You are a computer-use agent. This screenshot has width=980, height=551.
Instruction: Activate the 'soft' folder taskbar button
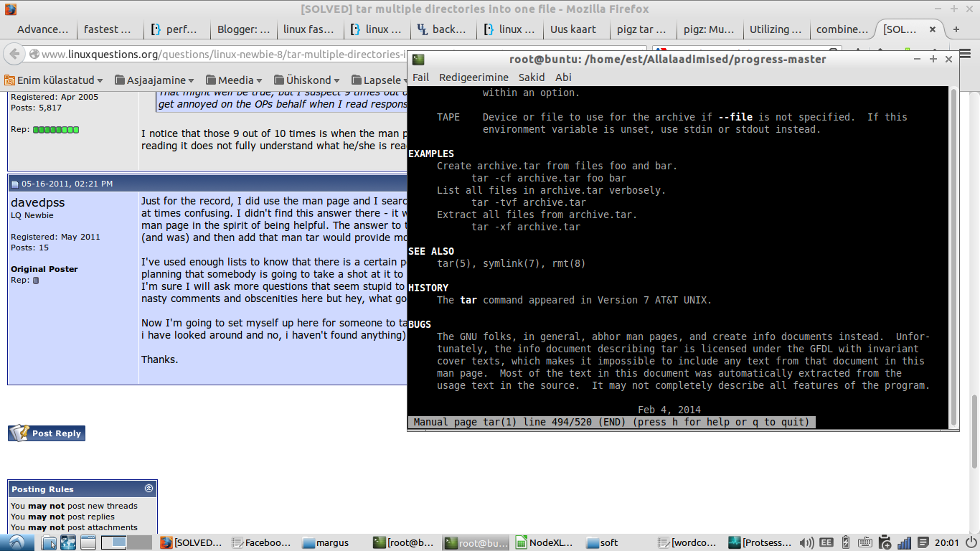(618, 542)
